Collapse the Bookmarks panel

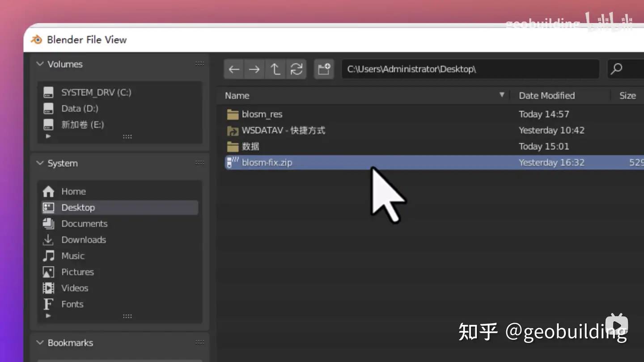point(40,343)
